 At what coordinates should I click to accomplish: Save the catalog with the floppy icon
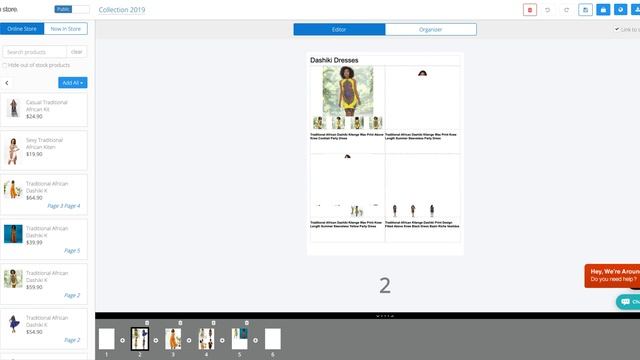pos(585,10)
